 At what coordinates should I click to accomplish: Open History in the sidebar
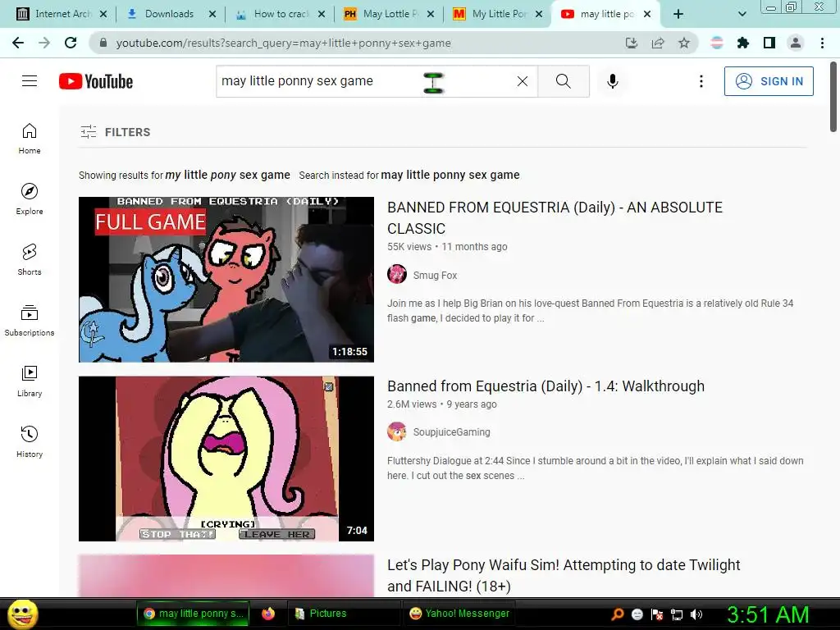[30, 442]
